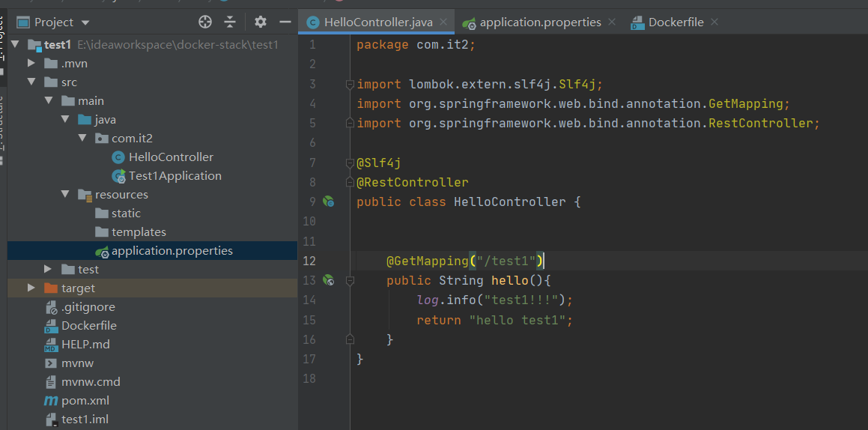The width and height of the screenshot is (868, 430).
Task: Close the application.properties tab
Action: [612, 22]
